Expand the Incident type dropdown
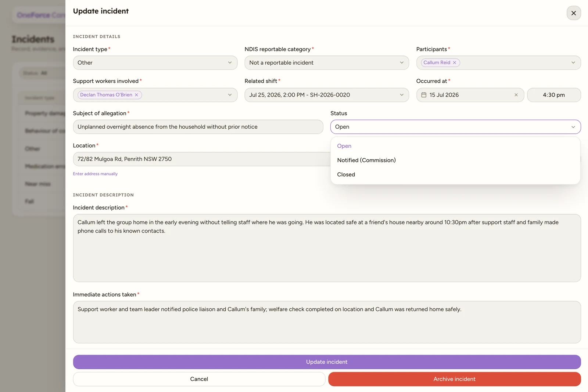The height and width of the screenshot is (392, 588). [x=155, y=63]
